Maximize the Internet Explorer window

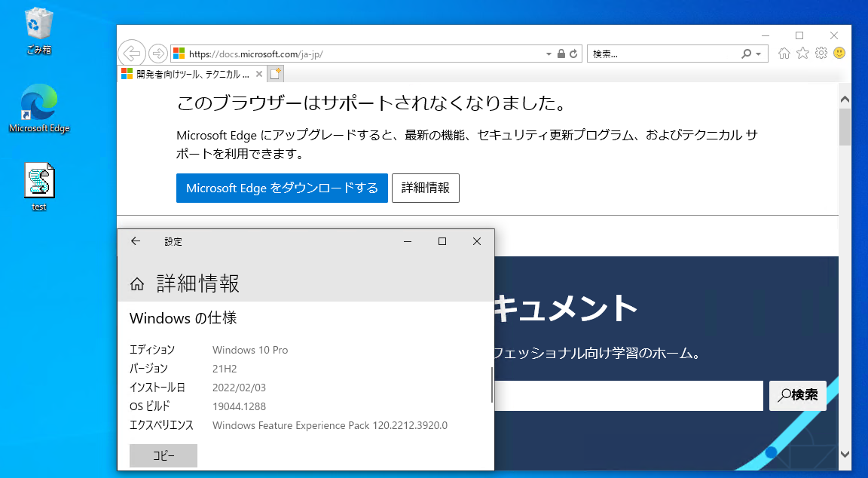(x=799, y=35)
